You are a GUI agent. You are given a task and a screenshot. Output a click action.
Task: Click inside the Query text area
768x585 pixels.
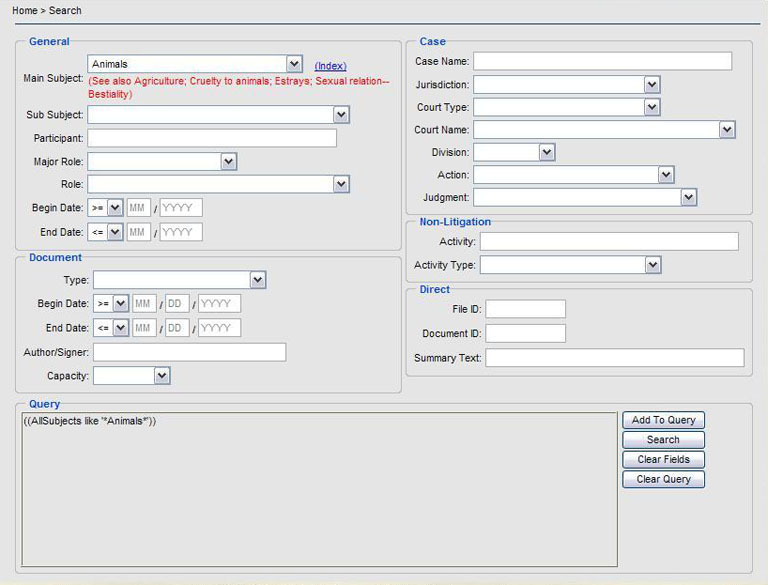tap(319, 489)
